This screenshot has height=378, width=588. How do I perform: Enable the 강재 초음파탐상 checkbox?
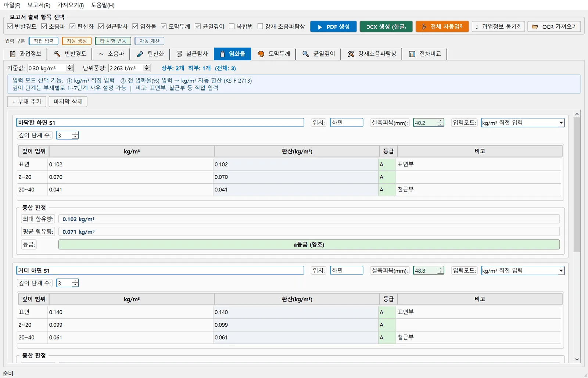pos(260,26)
